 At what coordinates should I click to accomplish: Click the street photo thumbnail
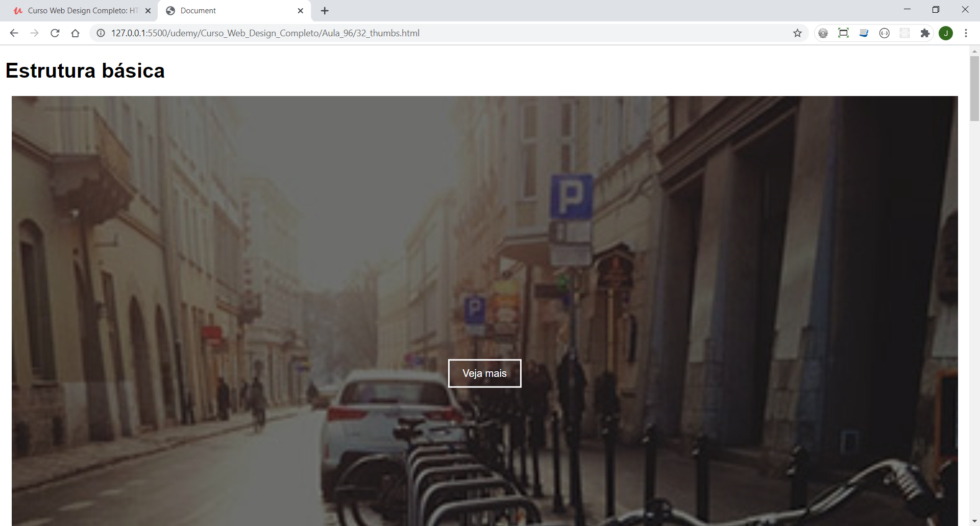[x=484, y=310]
